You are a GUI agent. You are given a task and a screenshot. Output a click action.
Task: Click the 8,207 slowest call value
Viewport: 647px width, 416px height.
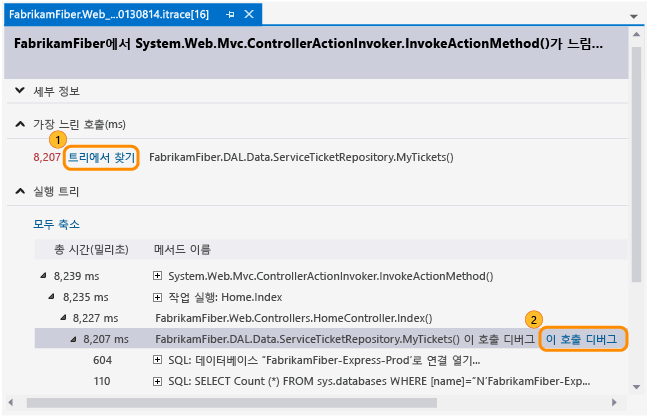click(x=47, y=157)
